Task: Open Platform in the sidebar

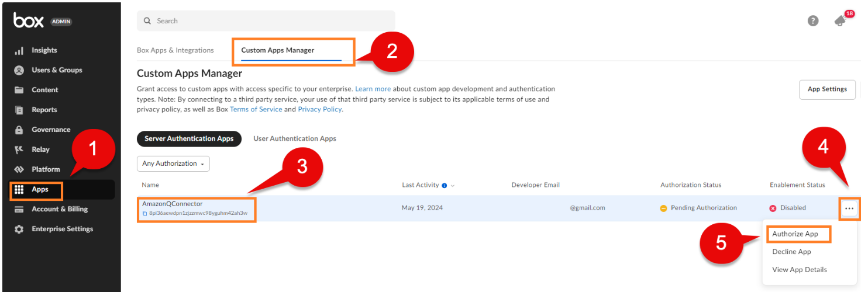Action: [46, 169]
